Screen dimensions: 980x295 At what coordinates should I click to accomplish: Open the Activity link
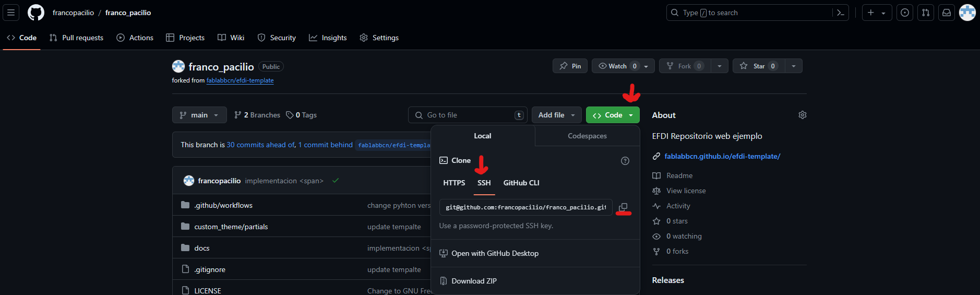671,206
